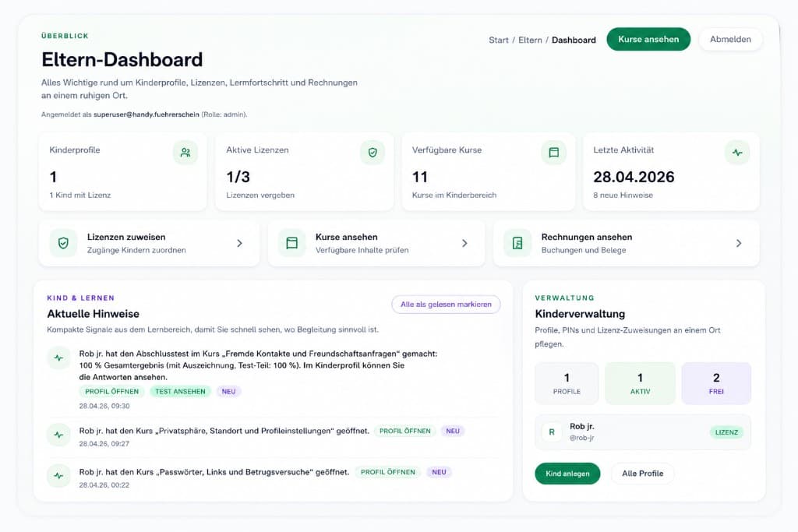Viewport: 798px width, 532px height.
Task: Click the invoice icon beside Rechnungen ansehen
Action: (x=516, y=243)
